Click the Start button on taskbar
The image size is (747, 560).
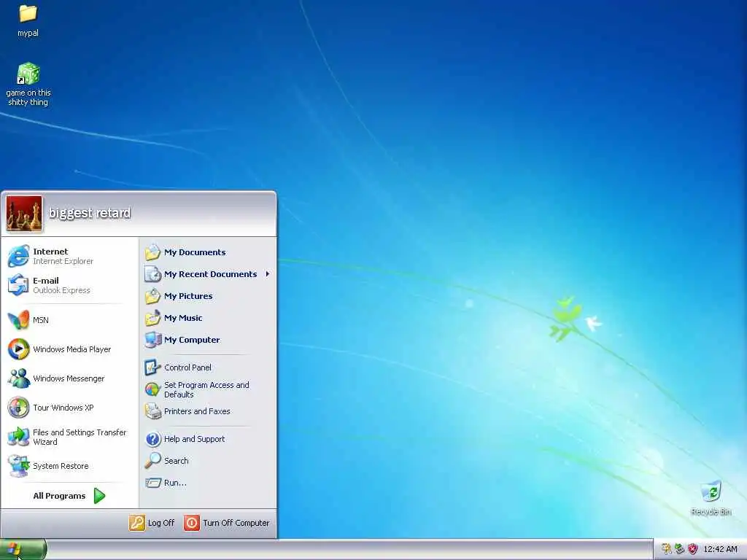(x=23, y=549)
